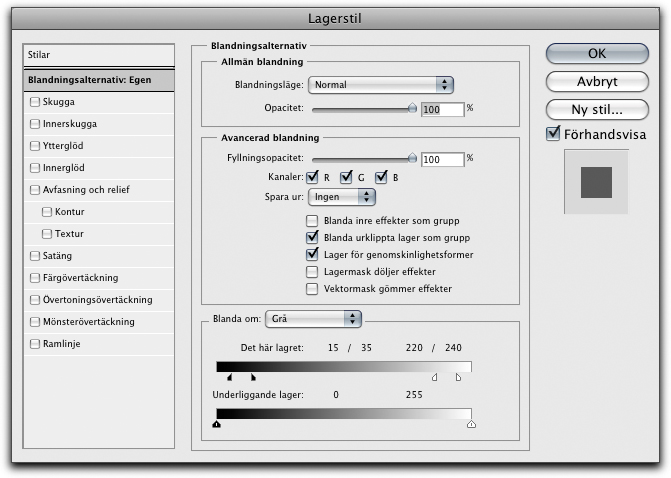Enable the Skugga layer effect checkbox

(36, 101)
